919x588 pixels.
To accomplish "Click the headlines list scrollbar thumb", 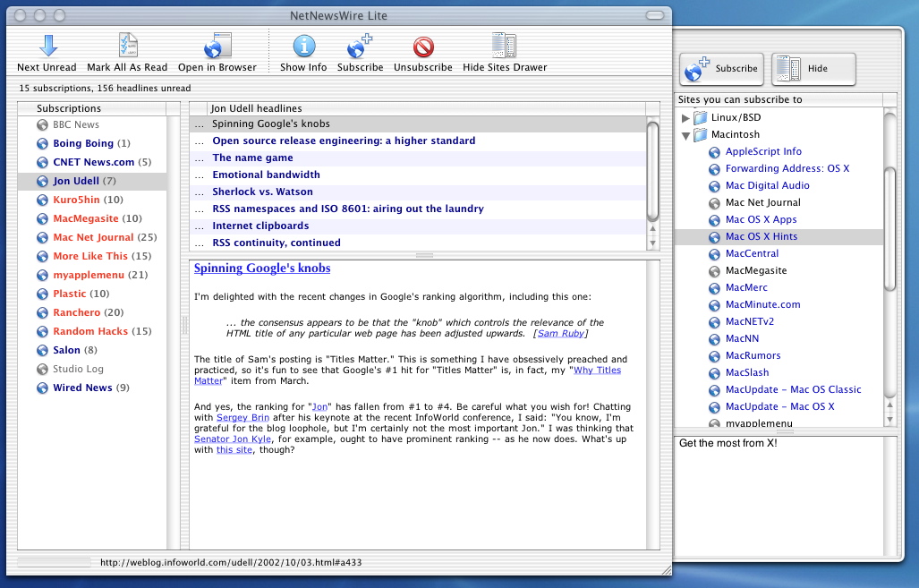I will click(x=653, y=170).
